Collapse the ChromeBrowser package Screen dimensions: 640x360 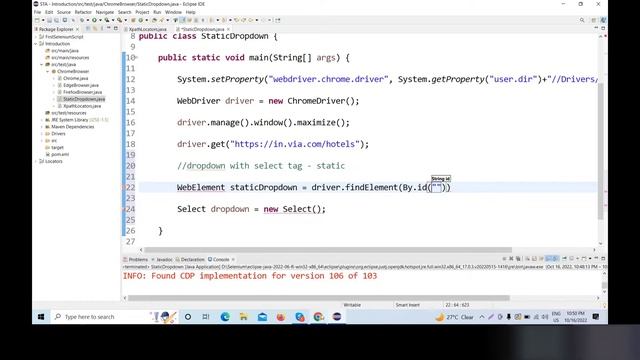[x=48, y=71]
